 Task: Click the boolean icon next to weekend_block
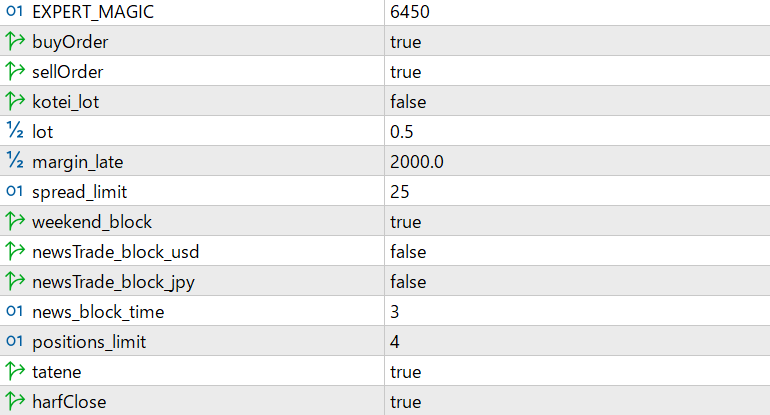(x=15, y=222)
